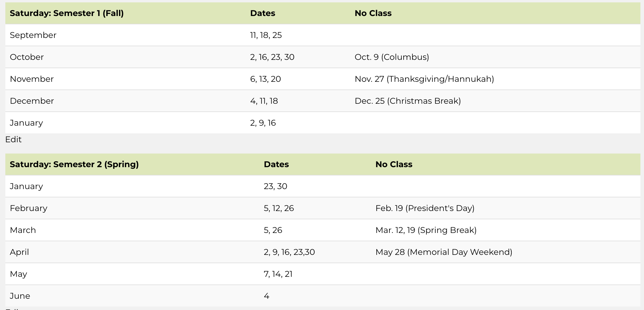Click the Dates header in Fall table
644x310 pixels.
coord(263,13)
